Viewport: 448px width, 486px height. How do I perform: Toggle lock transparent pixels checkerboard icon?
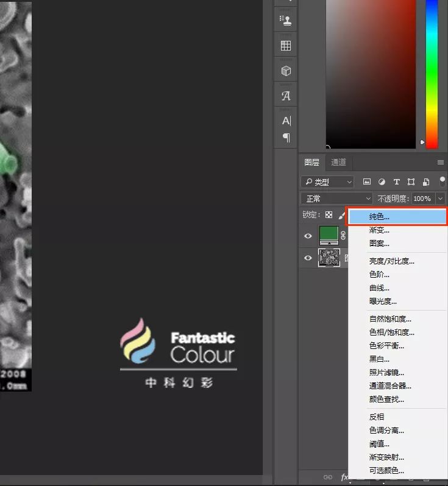coord(329,215)
